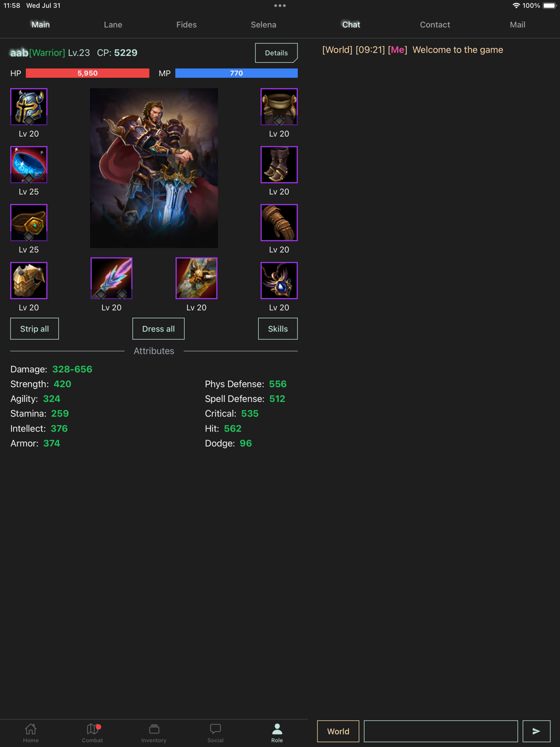Click the Dress all button
560x747 pixels.
[158, 329]
